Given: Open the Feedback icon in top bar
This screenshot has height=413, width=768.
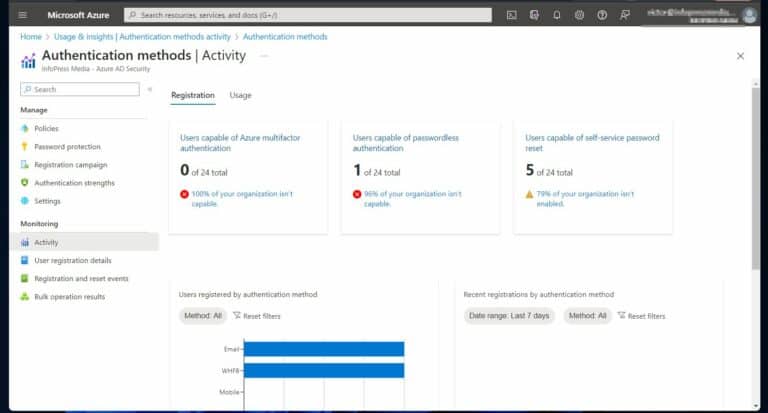Looking at the screenshot, I should coord(624,15).
